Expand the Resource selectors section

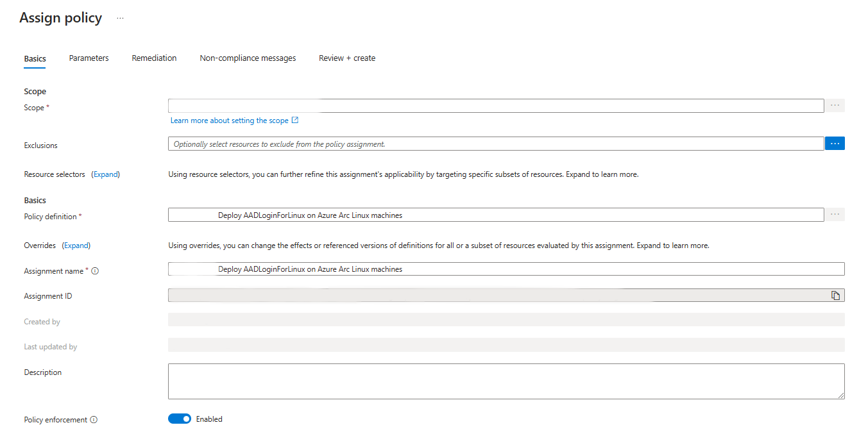pyautogui.click(x=105, y=174)
